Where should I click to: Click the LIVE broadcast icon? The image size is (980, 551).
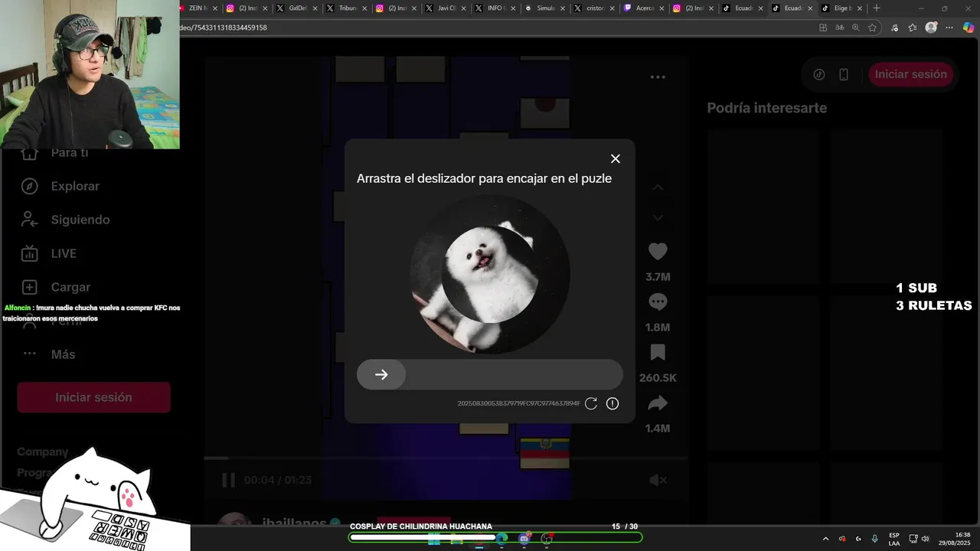click(29, 253)
